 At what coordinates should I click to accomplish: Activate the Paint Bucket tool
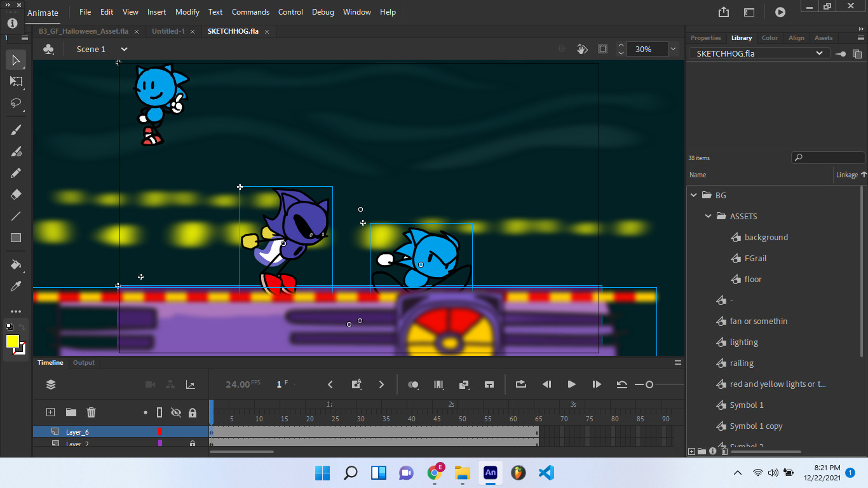tap(15, 264)
